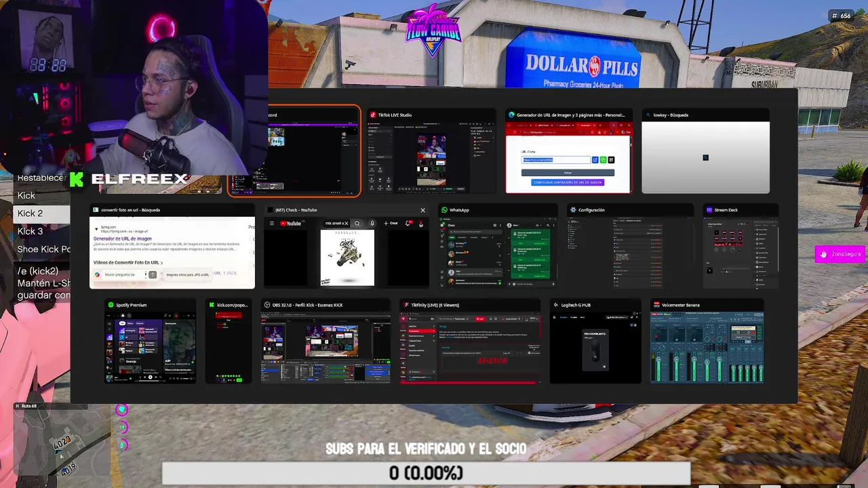
Task: Click the pink ZonaSegura badge
Action: [840, 254]
